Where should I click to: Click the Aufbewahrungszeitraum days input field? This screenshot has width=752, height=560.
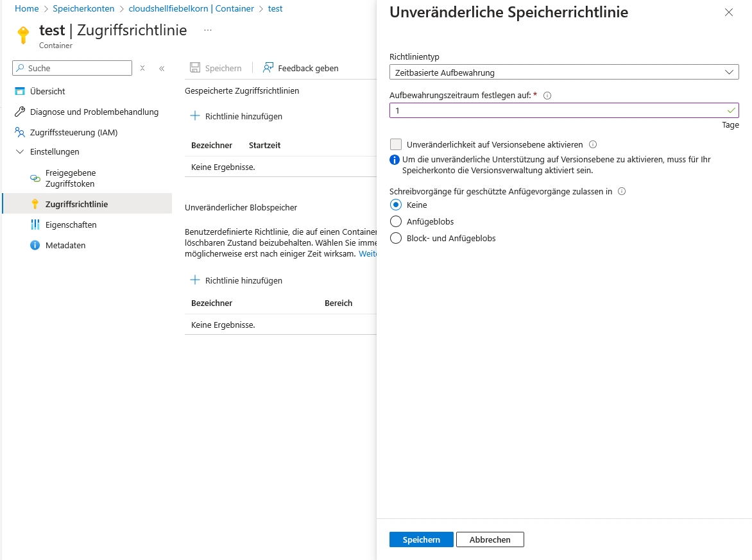coord(557,110)
